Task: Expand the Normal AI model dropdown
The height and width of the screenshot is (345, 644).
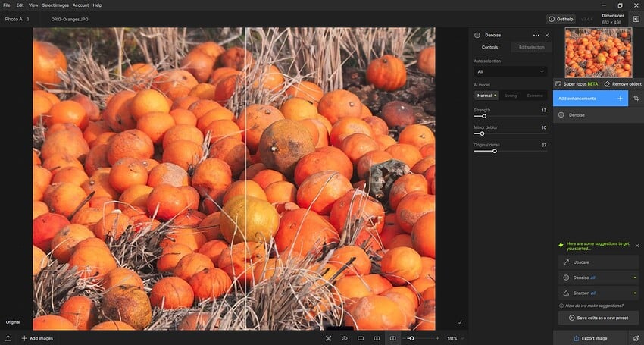Action: click(x=486, y=96)
